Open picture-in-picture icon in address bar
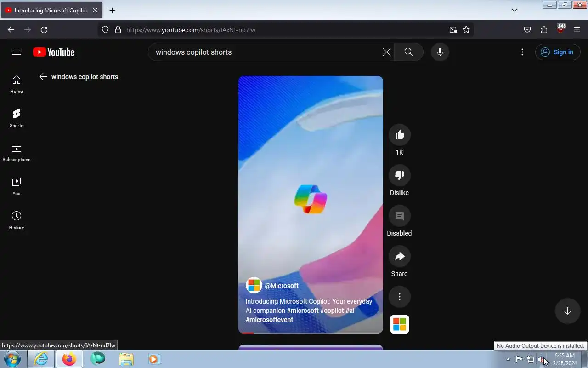The image size is (588, 368). [x=453, y=30]
